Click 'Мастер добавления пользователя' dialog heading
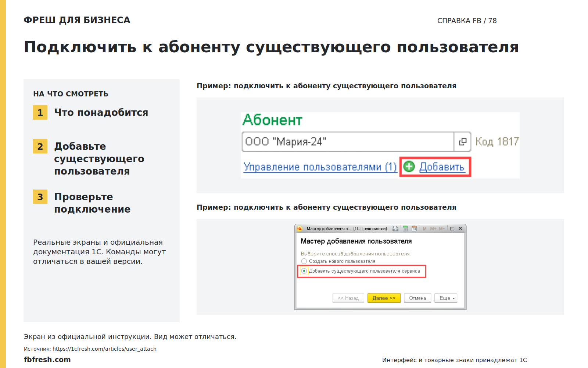This screenshot has width=588, height=368. click(x=356, y=241)
